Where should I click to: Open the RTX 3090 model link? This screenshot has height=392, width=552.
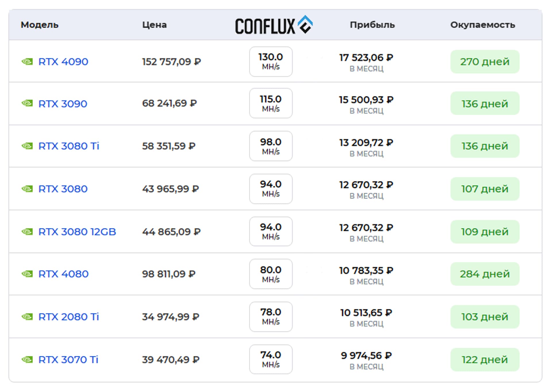pos(63,103)
